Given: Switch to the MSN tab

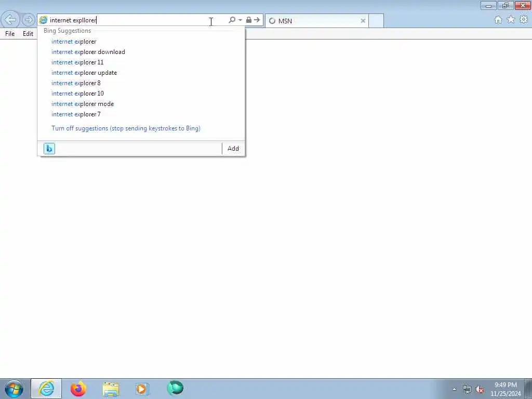Looking at the screenshot, I should click(x=316, y=21).
